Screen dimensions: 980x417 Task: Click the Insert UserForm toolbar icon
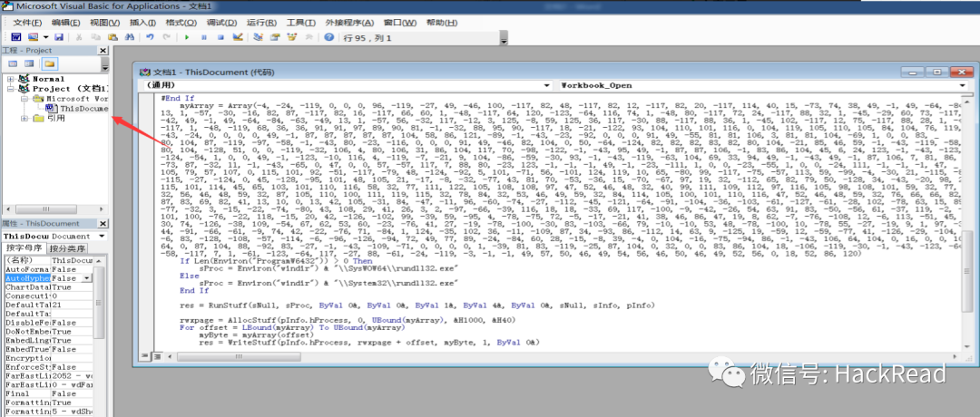coord(33,37)
